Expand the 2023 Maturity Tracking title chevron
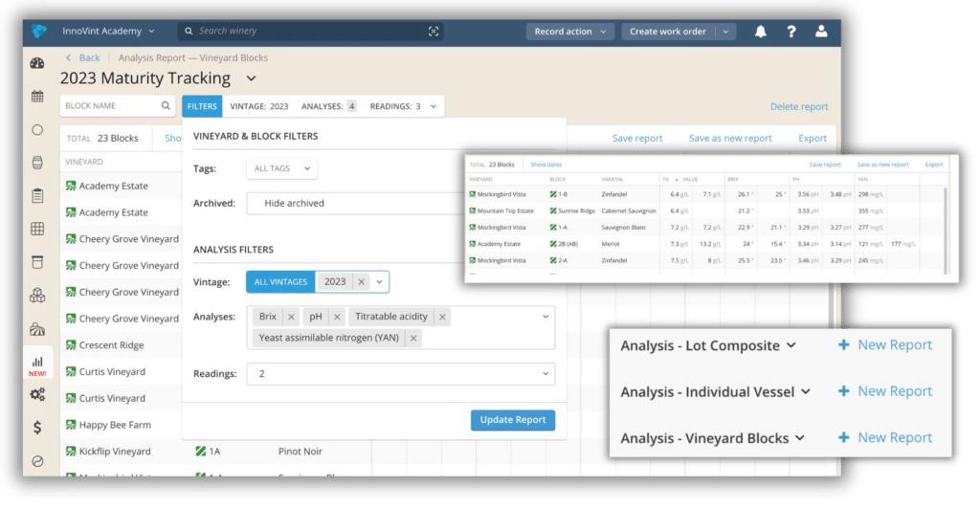Viewport: 980px width, 508px height. [252, 78]
